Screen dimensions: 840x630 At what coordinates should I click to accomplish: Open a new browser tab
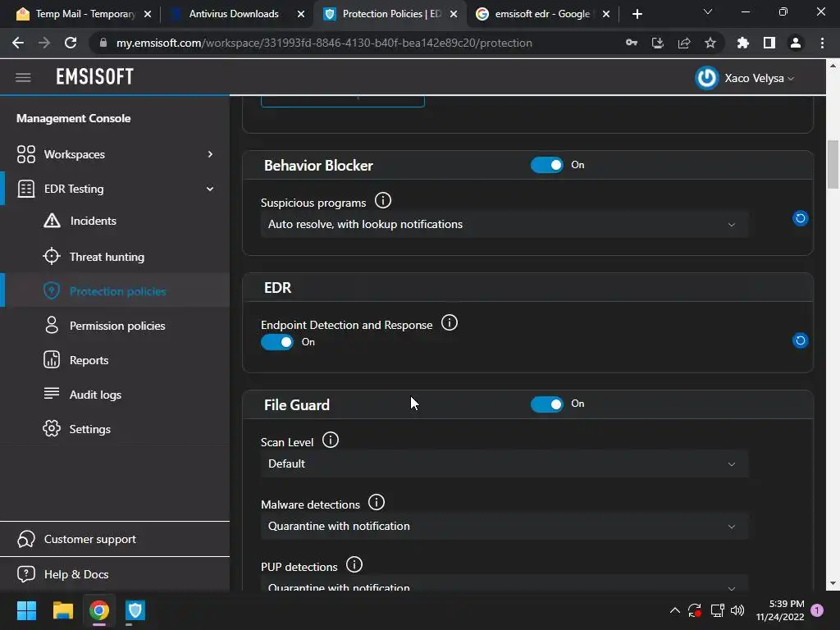point(637,15)
